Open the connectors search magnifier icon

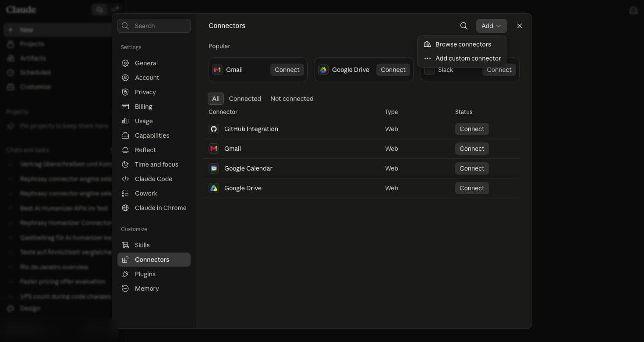[x=464, y=26]
